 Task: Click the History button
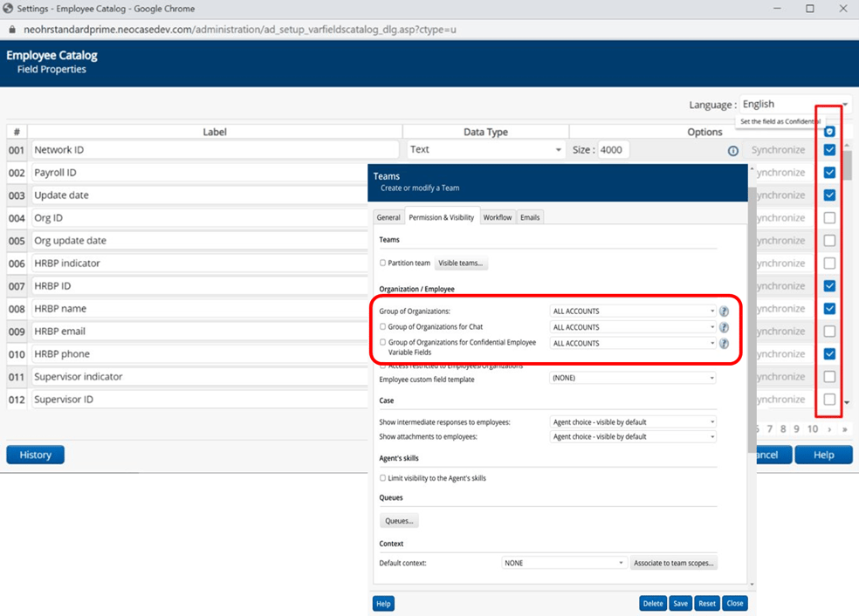click(35, 455)
